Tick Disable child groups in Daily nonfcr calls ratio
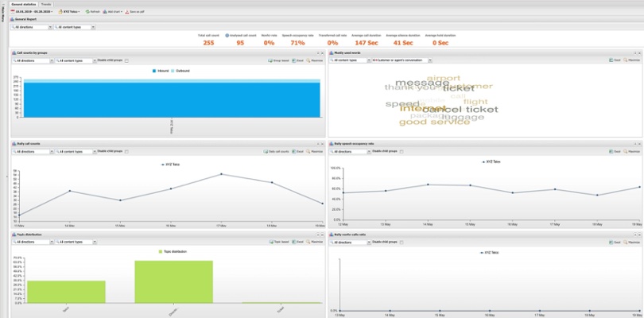This screenshot has width=644, height=318. point(402,242)
